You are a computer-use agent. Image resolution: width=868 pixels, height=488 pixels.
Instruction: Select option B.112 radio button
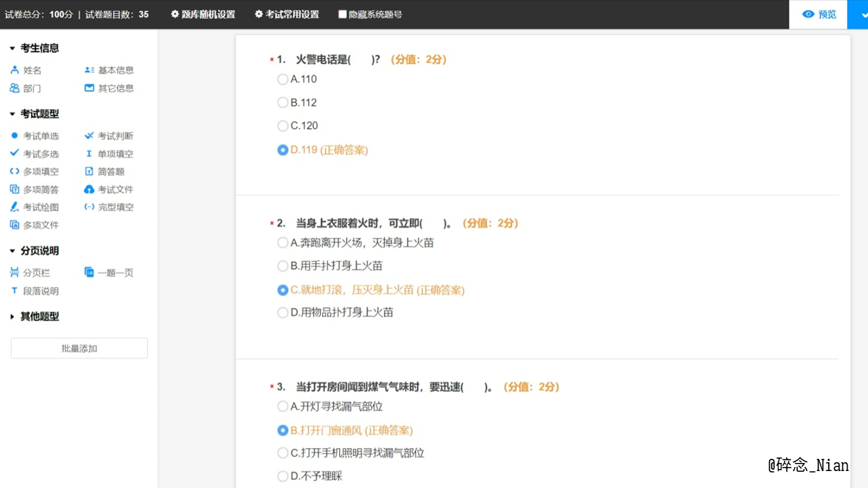(x=283, y=102)
